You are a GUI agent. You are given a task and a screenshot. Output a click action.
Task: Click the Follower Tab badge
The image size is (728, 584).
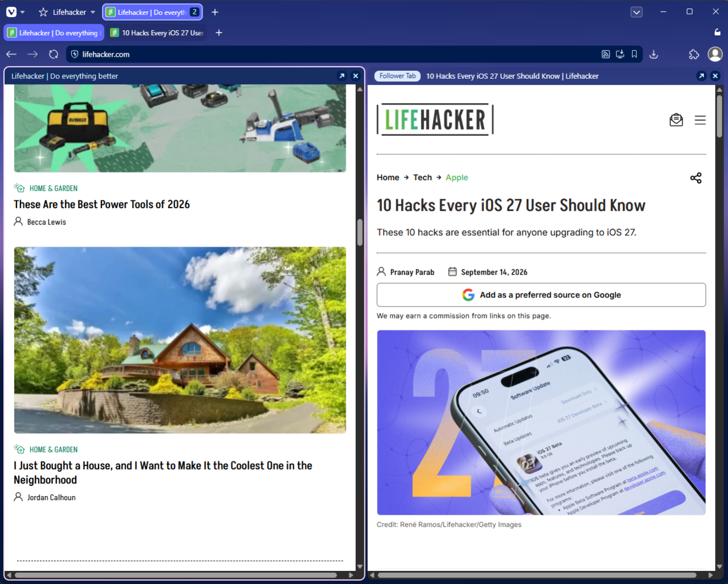point(397,76)
